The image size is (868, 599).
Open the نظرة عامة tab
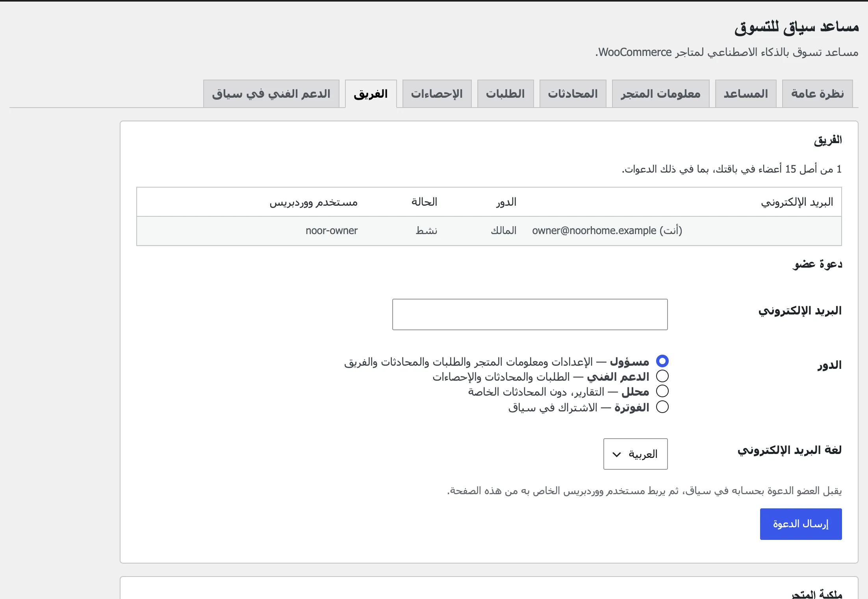point(817,94)
